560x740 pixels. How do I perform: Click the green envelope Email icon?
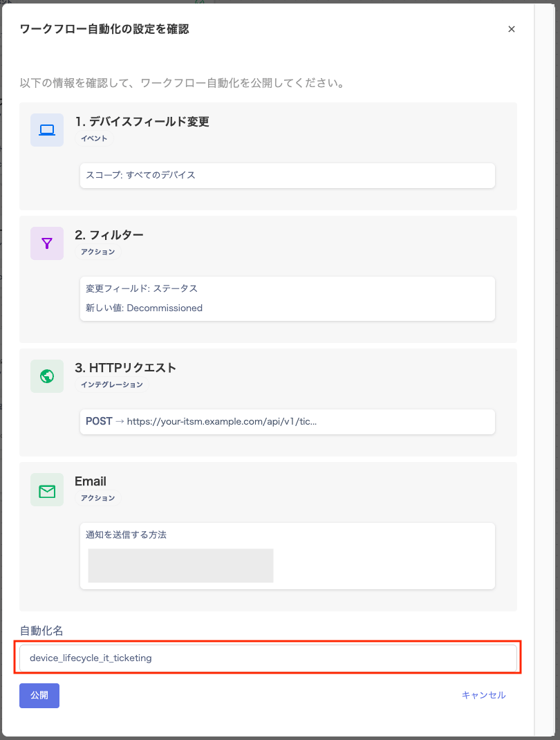coord(47,490)
